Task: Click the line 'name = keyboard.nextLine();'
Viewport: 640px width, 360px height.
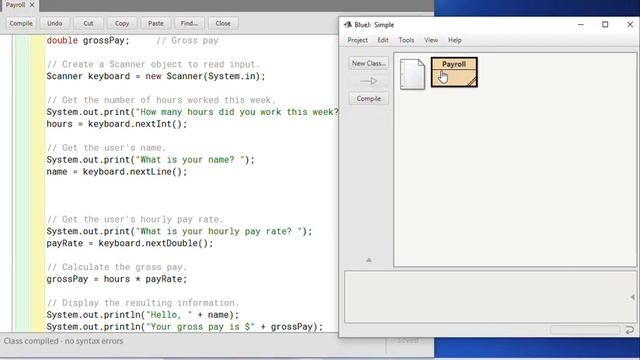Action: coord(117,171)
